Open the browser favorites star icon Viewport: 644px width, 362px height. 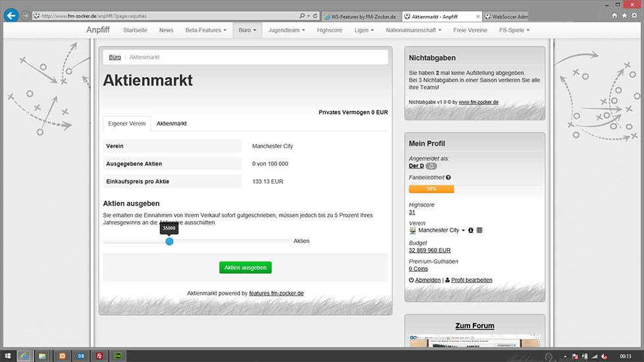pyautogui.click(x=624, y=15)
